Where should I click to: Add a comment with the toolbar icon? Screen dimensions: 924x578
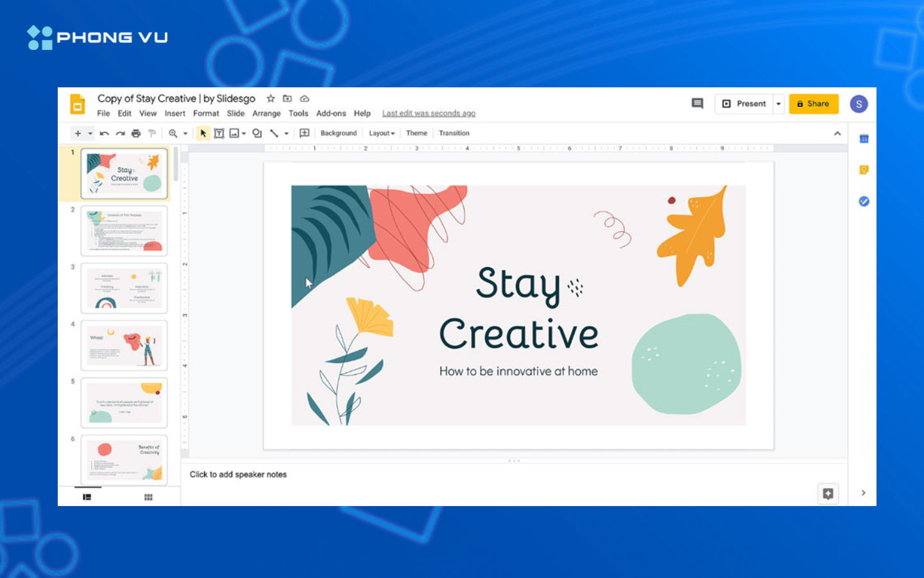305,134
